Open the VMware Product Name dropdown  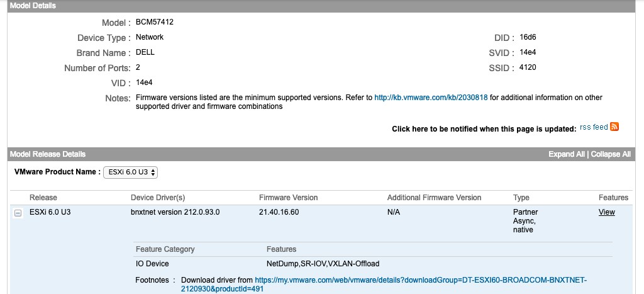pyautogui.click(x=131, y=172)
